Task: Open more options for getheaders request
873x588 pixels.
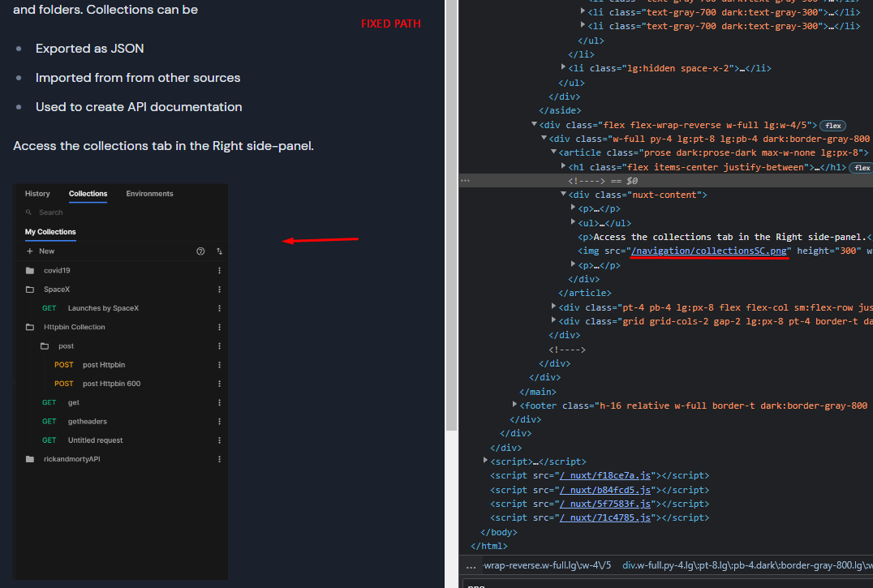Action: click(x=219, y=422)
